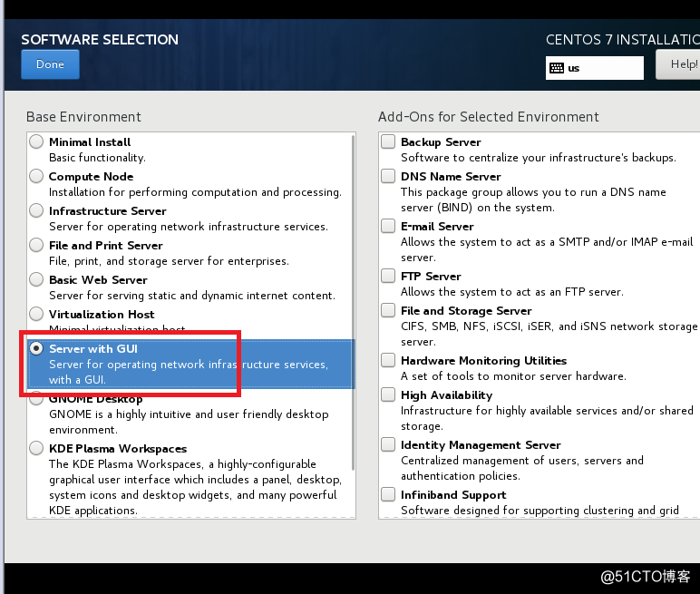Click the High Availability label

click(x=446, y=395)
